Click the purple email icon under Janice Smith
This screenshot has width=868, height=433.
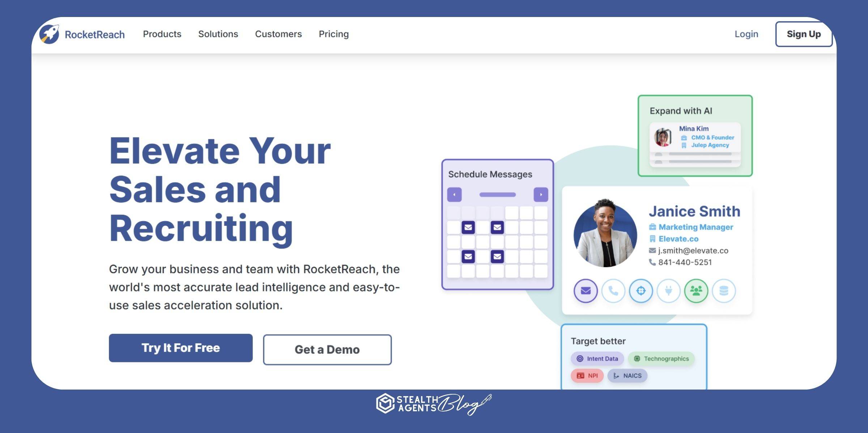(586, 291)
